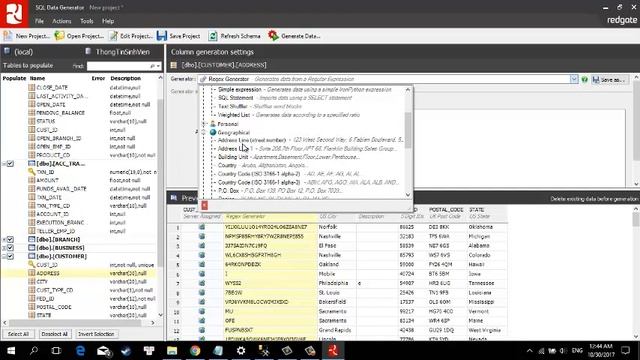Open Mail app from the taskbar
This screenshot has width=640, height=360.
point(104,350)
